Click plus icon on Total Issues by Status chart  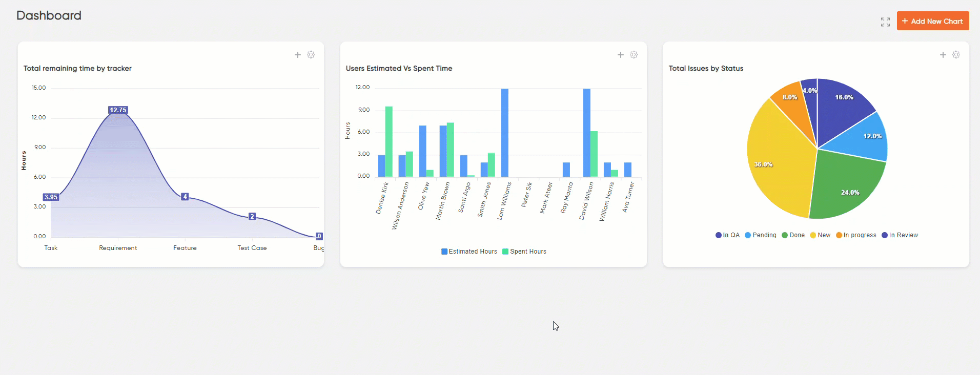point(943,55)
